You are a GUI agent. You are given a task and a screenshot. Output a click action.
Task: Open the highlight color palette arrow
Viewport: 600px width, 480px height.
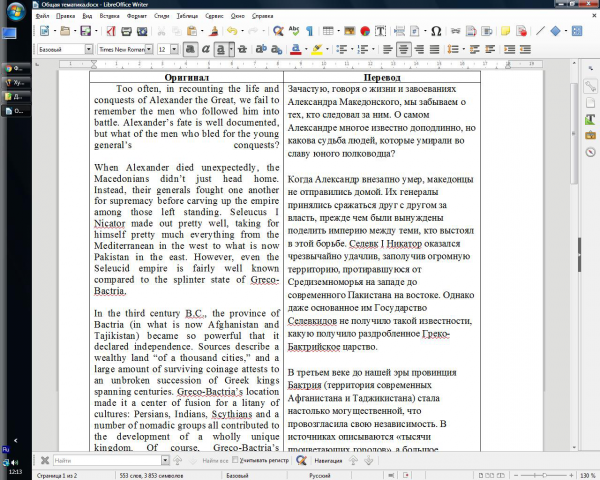coord(327,49)
